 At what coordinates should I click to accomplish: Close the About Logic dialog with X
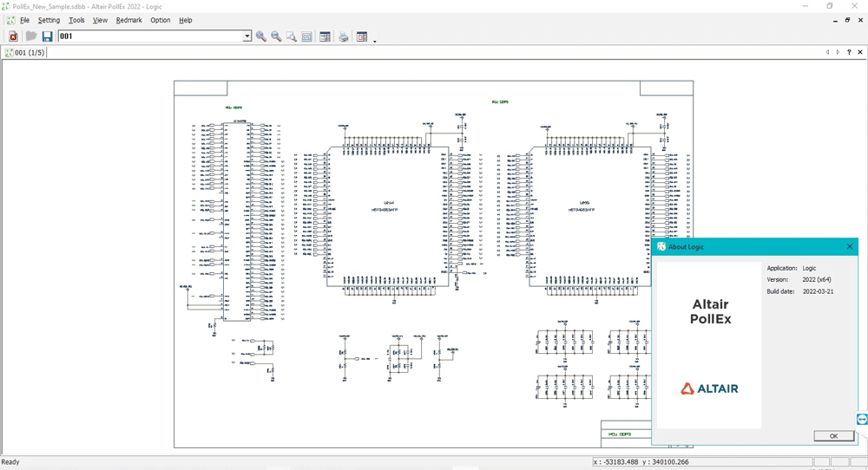click(x=850, y=247)
